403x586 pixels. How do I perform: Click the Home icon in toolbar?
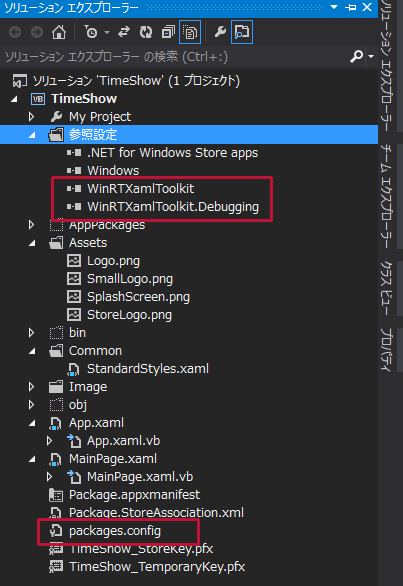pyautogui.click(x=59, y=32)
